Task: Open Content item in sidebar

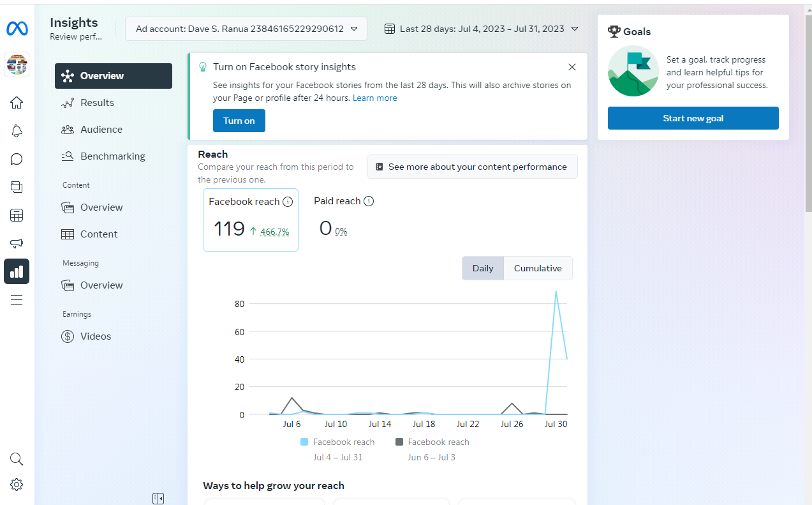Action: pyautogui.click(x=114, y=234)
